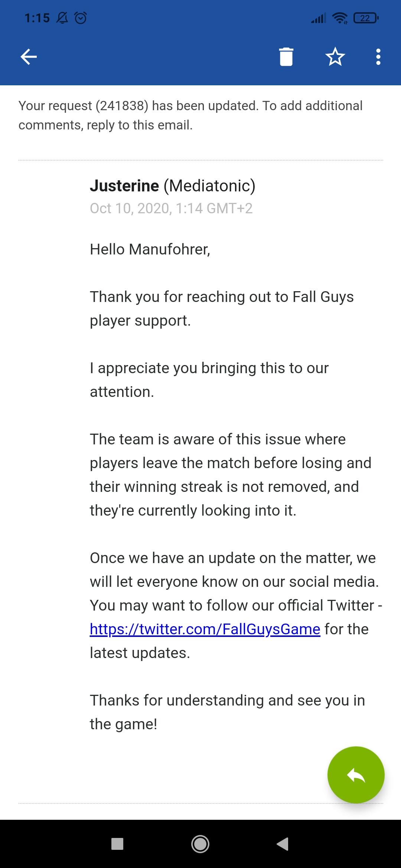Tap the Android recent apps square

117,844
